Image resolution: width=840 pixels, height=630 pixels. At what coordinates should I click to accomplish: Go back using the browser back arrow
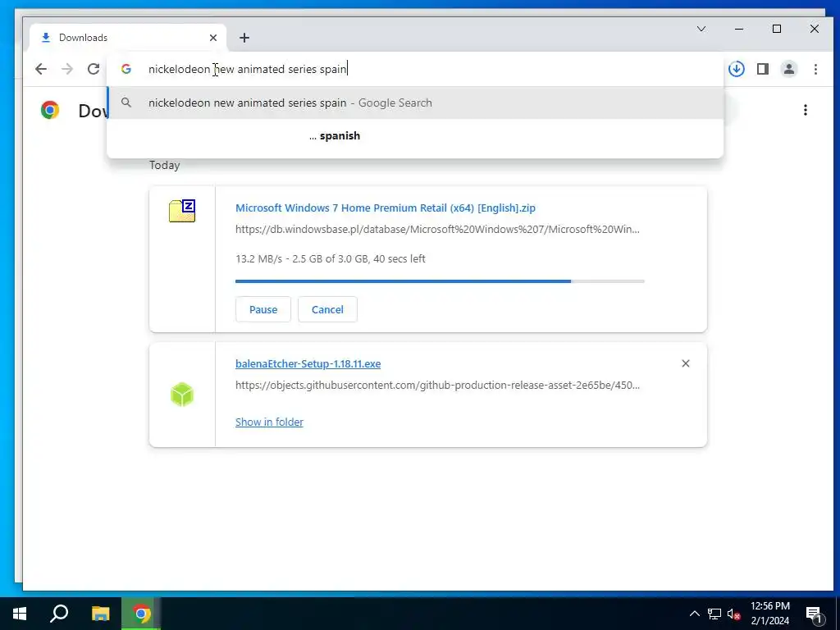41,69
